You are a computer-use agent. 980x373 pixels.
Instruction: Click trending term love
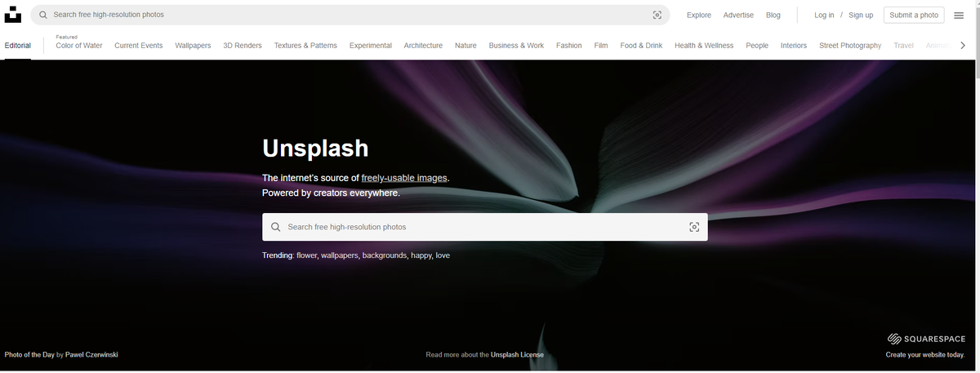(443, 255)
